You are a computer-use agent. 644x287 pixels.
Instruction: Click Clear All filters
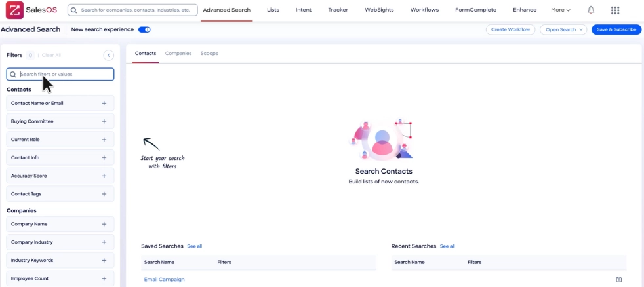click(x=51, y=56)
